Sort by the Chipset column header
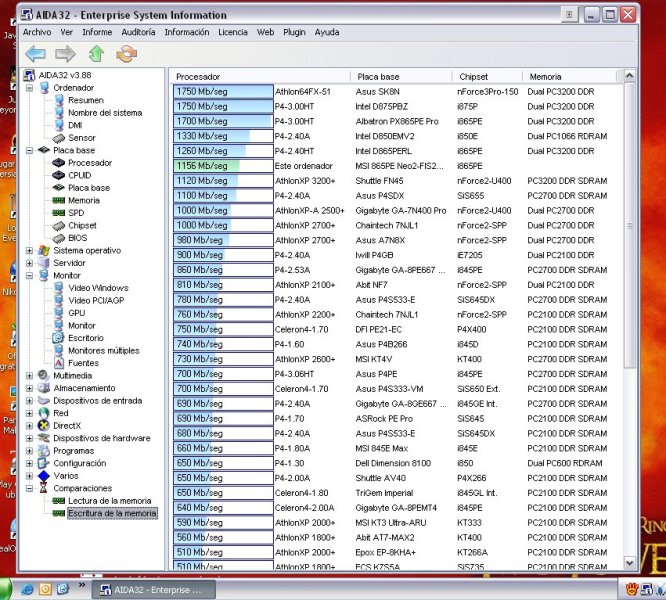 [487, 77]
